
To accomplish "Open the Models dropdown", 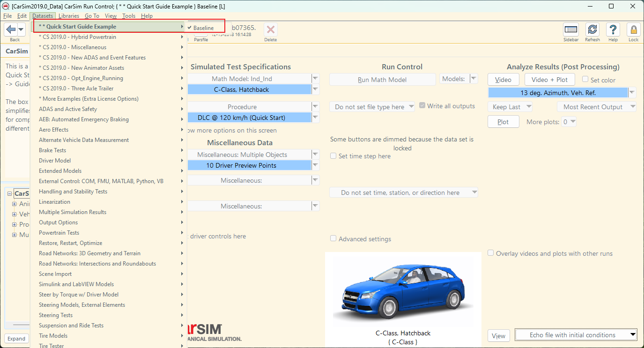I will coord(474,79).
